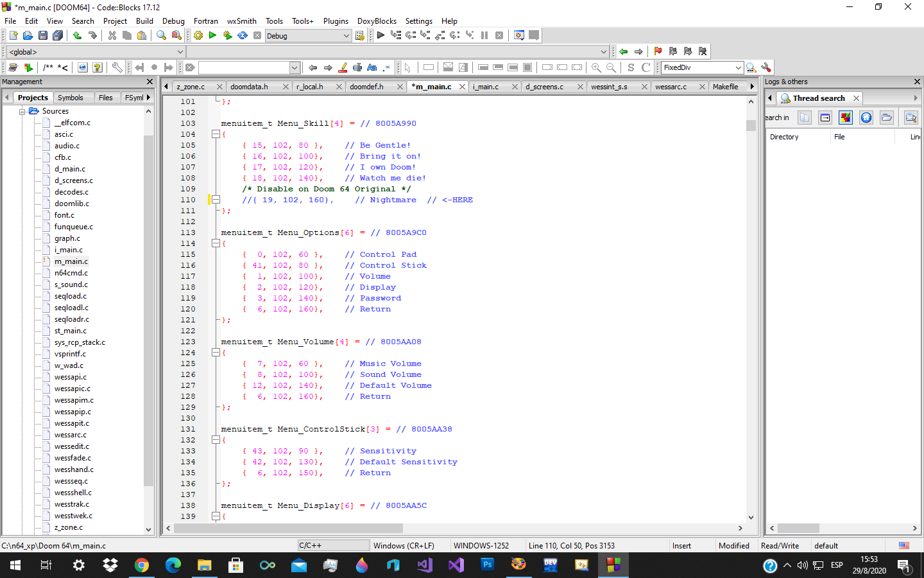Click the Windows Start button

click(15, 565)
